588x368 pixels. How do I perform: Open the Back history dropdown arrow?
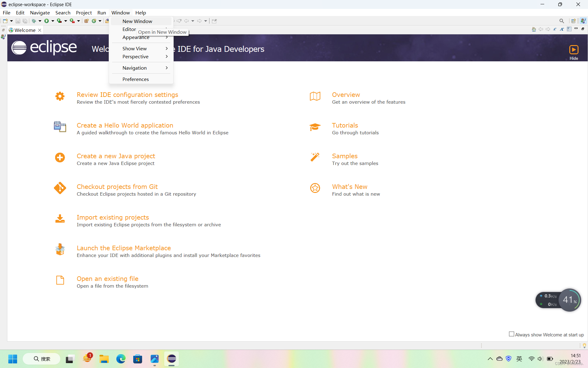click(x=193, y=21)
